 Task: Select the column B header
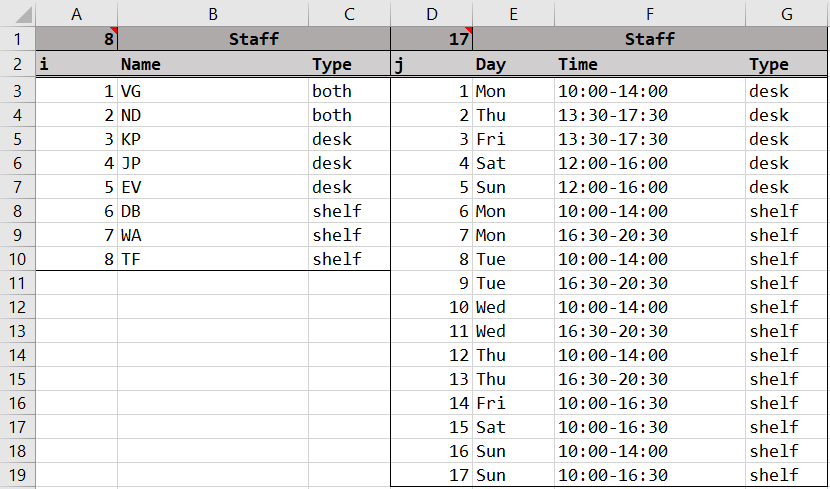coord(213,13)
